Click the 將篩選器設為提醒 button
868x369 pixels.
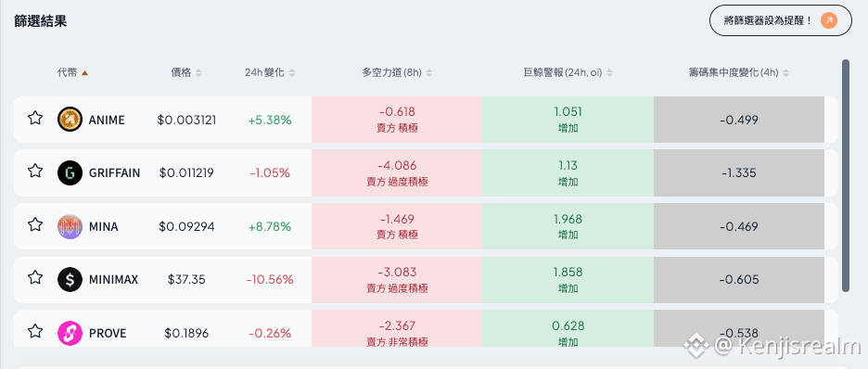[x=781, y=20]
